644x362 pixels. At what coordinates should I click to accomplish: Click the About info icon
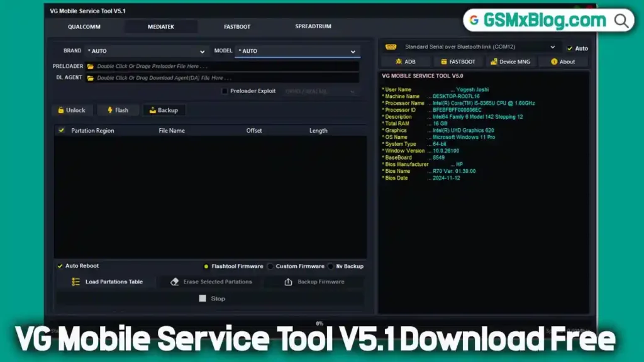[554, 62]
